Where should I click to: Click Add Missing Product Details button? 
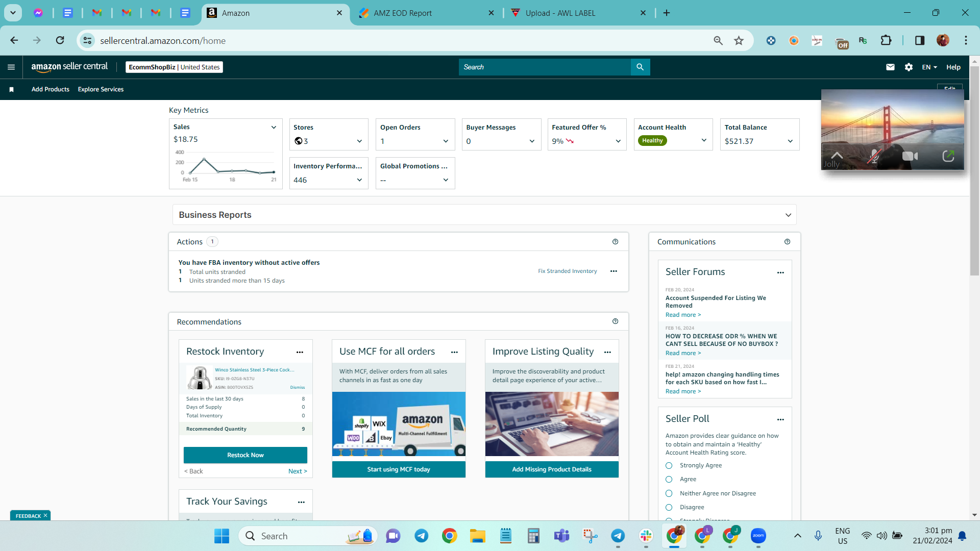[x=552, y=469]
